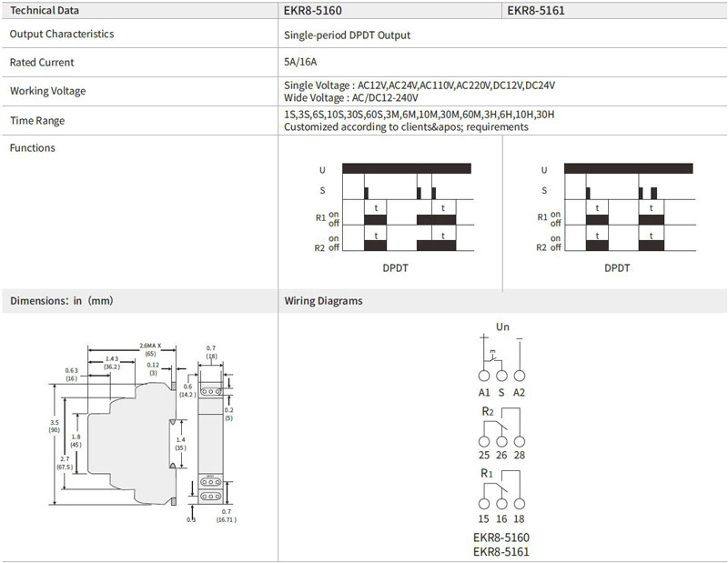Click the EKR8-5160 caption under wiring diagram
The height and width of the screenshot is (563, 728).
pos(501,538)
